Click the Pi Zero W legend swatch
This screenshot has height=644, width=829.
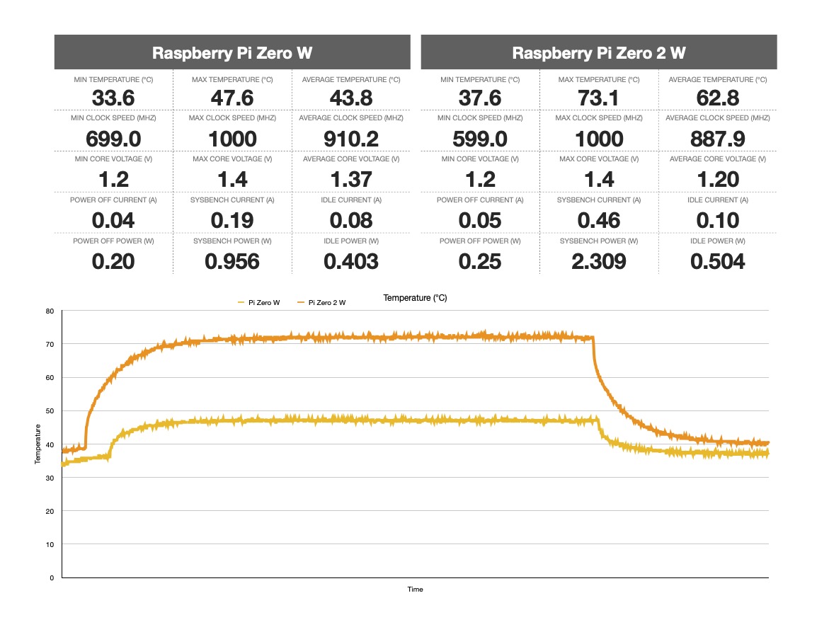click(241, 303)
